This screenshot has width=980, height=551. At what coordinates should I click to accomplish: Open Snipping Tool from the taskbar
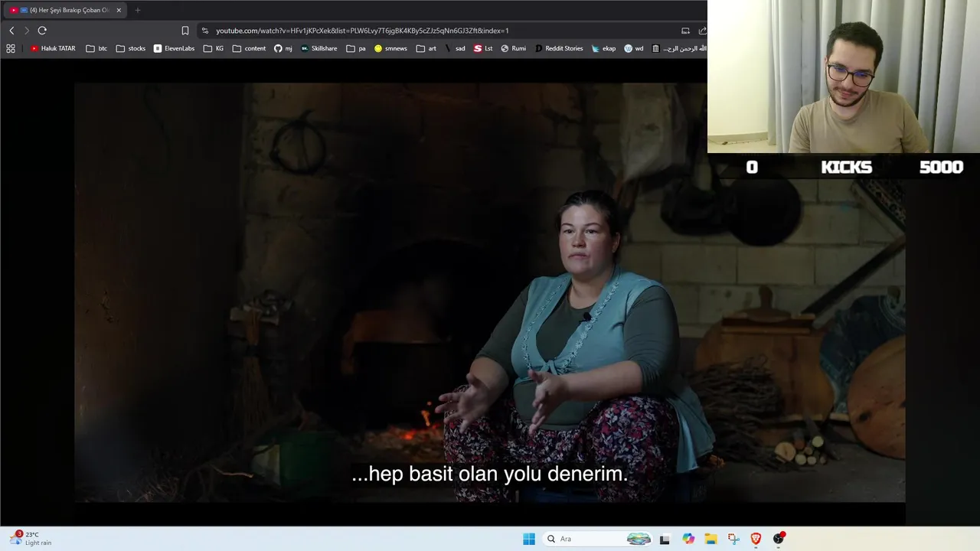click(x=733, y=539)
